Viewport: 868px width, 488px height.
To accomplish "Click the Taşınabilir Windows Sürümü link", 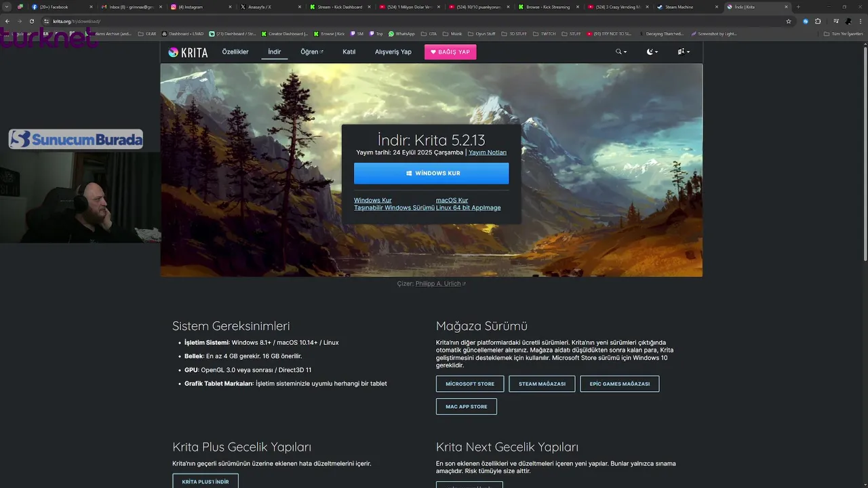I will coord(394,208).
